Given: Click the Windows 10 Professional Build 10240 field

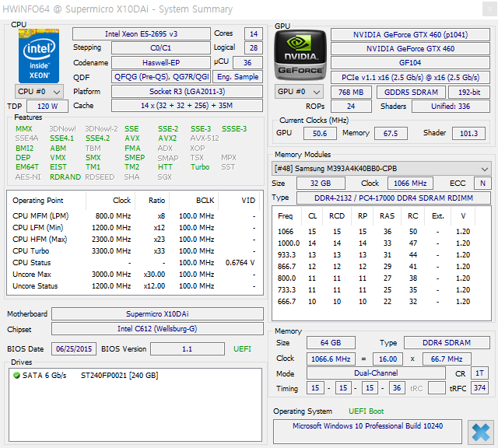Looking at the screenshot, I should click(x=367, y=432).
